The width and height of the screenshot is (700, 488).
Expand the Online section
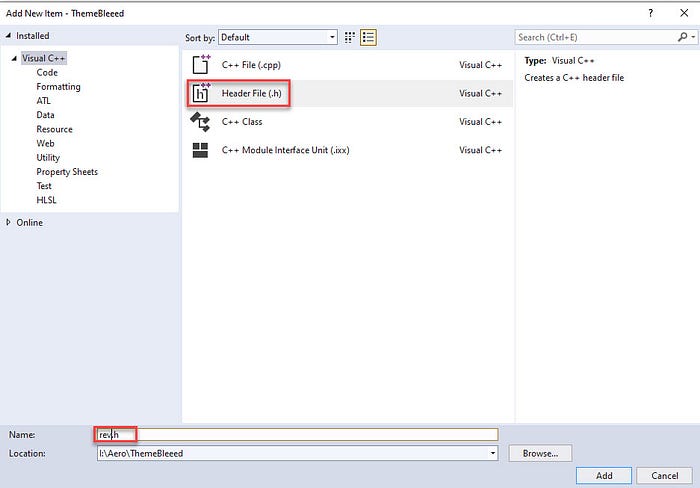click(8, 222)
